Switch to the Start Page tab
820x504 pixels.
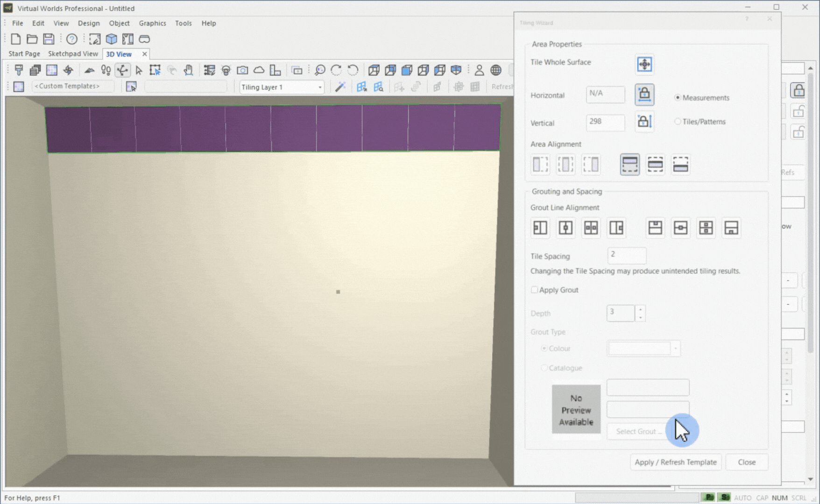point(24,54)
